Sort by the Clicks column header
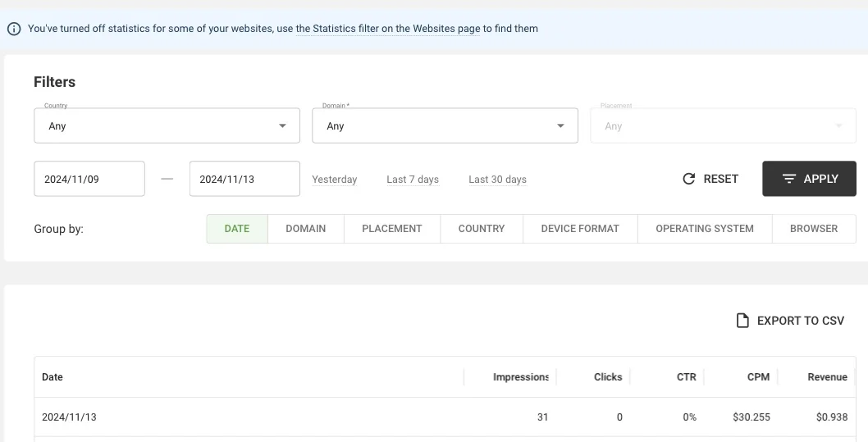This screenshot has height=442, width=868. [608, 376]
